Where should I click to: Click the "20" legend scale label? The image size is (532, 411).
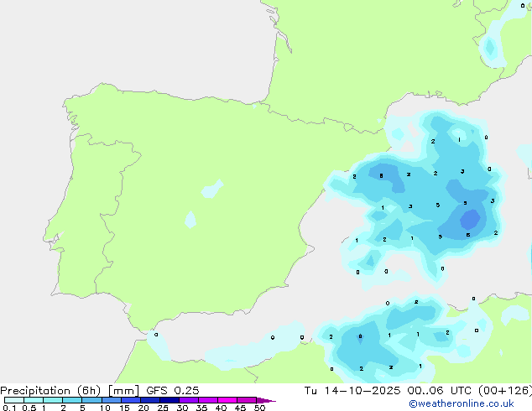[143, 408]
